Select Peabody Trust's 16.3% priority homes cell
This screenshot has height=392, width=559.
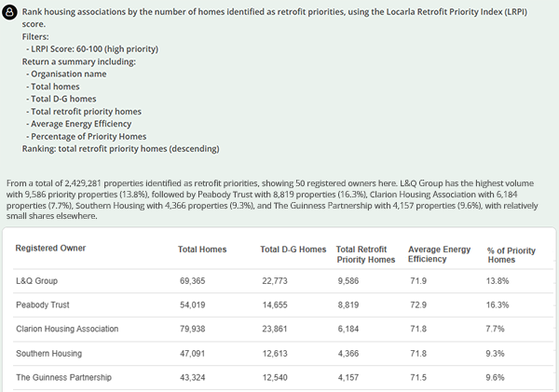pyautogui.click(x=500, y=304)
